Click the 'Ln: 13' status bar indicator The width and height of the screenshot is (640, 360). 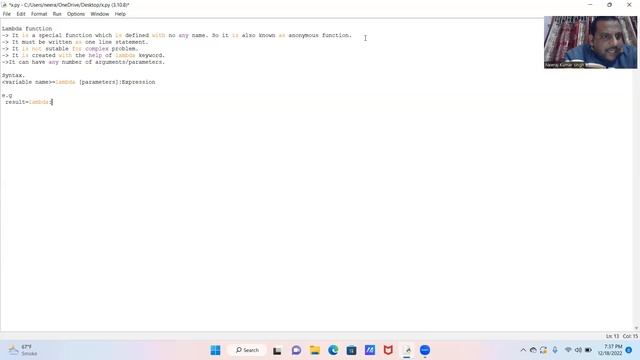(612, 336)
